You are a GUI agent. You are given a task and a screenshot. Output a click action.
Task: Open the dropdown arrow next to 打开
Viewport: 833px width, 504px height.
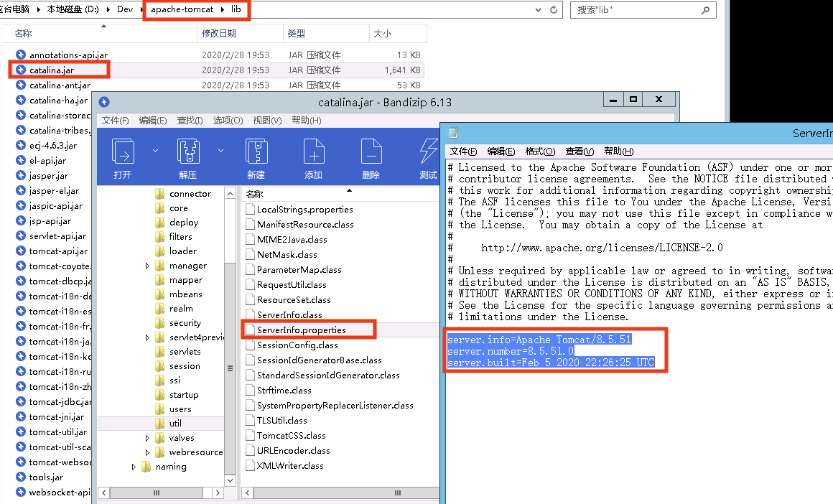point(155,151)
